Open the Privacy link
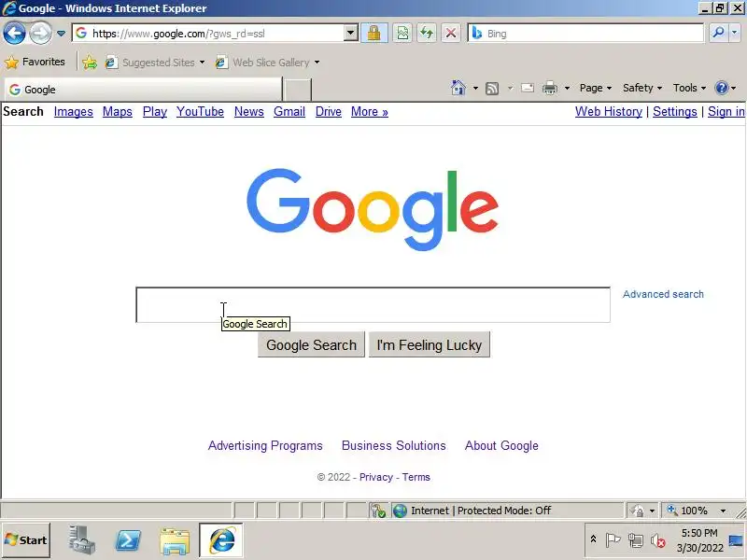 tap(376, 477)
